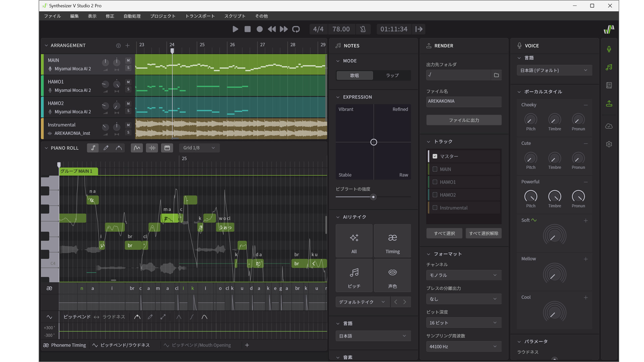Open the AI retake Timing option
Viewport: 644px width, 362px height.
(x=392, y=241)
